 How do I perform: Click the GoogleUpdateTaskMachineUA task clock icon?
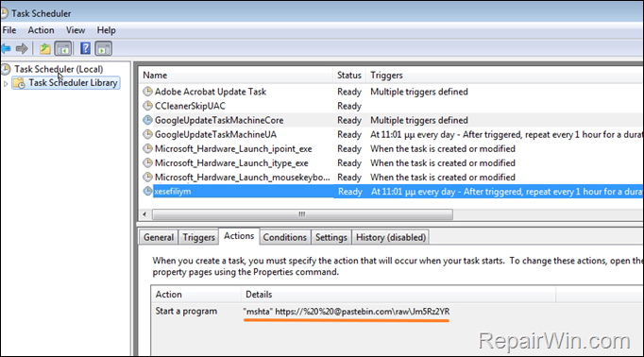pyautogui.click(x=147, y=134)
